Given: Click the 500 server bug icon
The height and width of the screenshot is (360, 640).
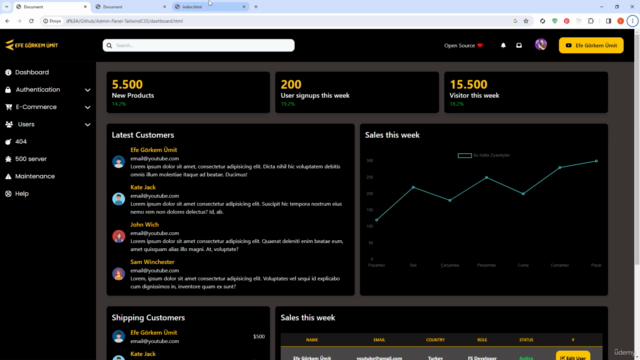Looking at the screenshot, I should click(x=8, y=159).
